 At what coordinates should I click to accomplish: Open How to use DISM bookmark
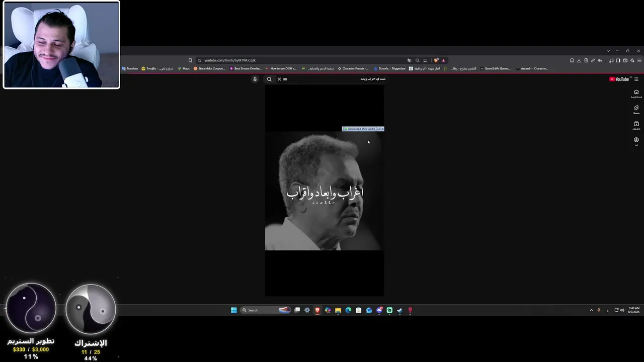[x=281, y=68]
